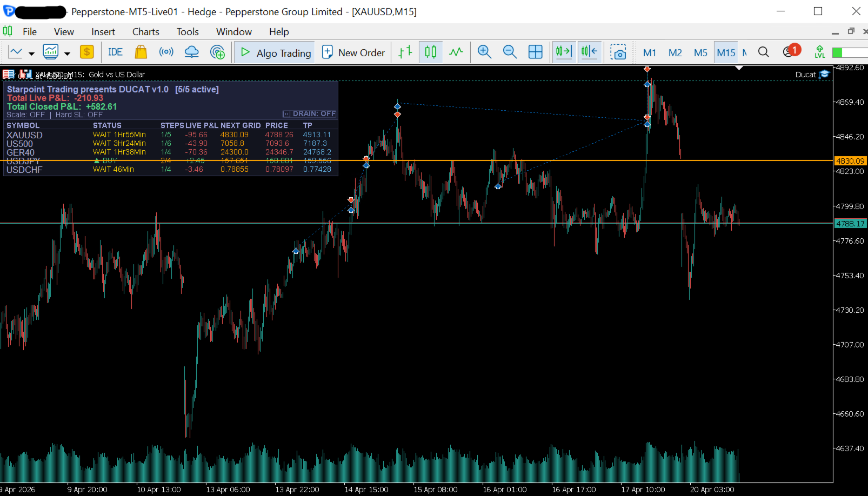This screenshot has width=868, height=496.
Task: Open the Insert menu
Action: click(103, 32)
